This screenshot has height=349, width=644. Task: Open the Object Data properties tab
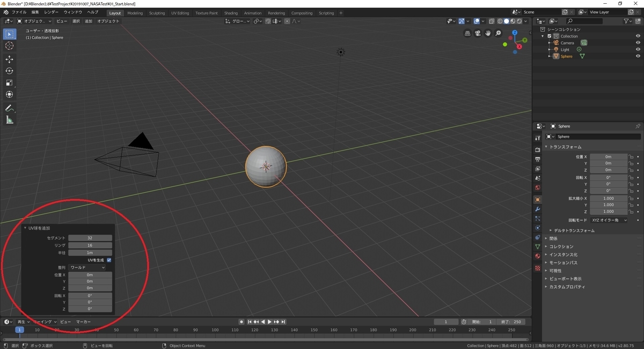point(537,246)
